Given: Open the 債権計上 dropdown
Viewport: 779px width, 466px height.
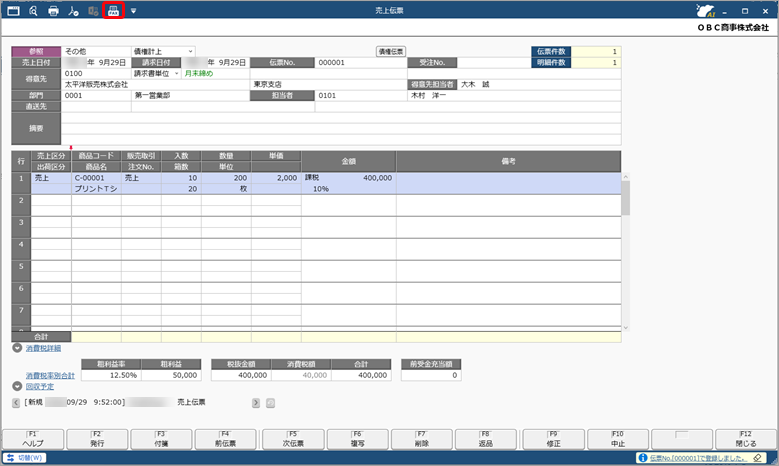Looking at the screenshot, I should pos(163,51).
